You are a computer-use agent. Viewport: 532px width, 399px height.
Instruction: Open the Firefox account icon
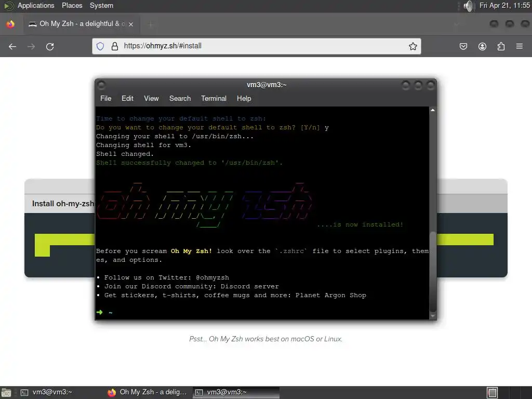tap(482, 46)
